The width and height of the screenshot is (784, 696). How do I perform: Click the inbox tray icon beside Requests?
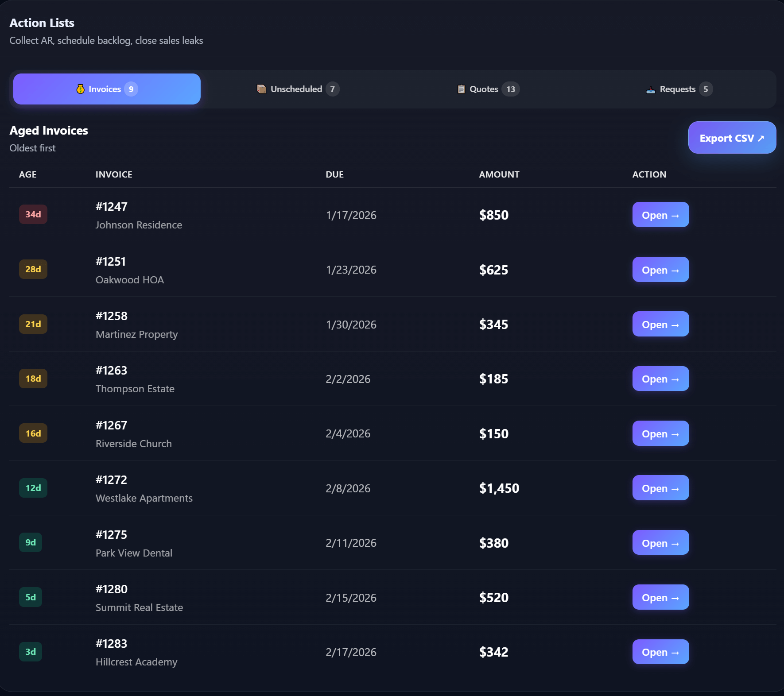click(x=650, y=89)
